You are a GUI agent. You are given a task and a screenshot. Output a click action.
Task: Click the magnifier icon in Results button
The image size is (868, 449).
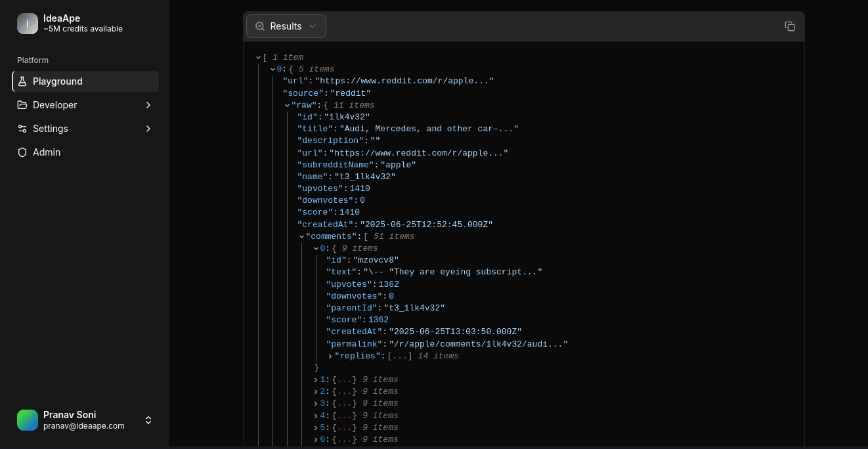point(260,26)
